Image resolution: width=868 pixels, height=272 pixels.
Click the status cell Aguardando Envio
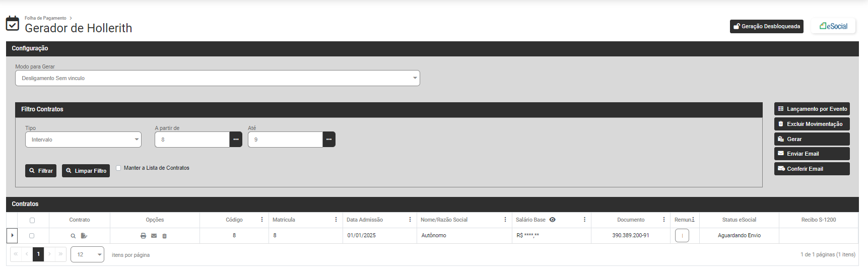point(739,235)
